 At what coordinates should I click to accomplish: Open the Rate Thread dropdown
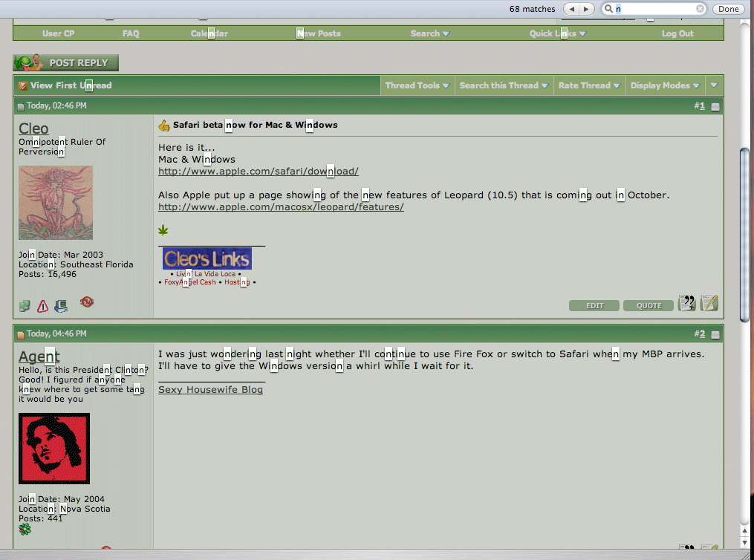click(590, 85)
